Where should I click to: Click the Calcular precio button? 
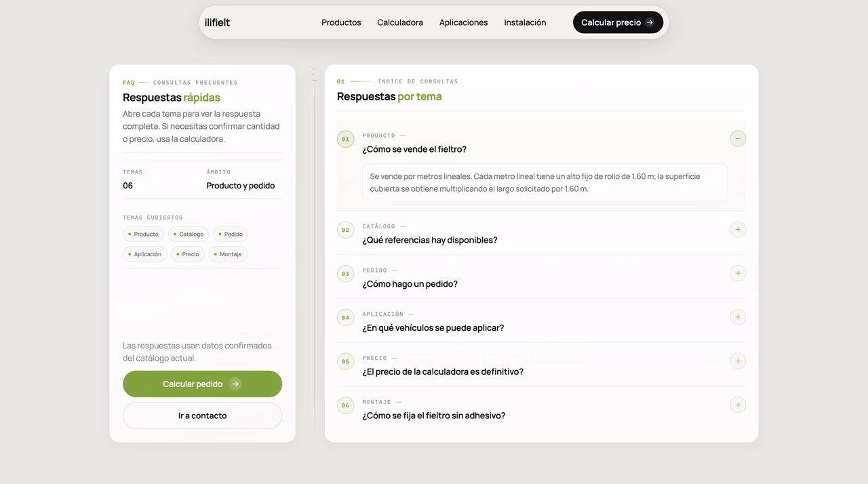coord(618,22)
